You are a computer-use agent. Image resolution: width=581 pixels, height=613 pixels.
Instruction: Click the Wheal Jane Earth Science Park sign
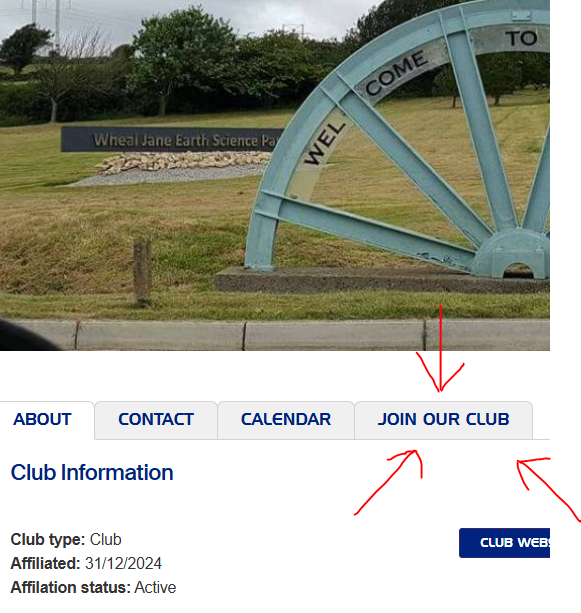tap(172, 140)
